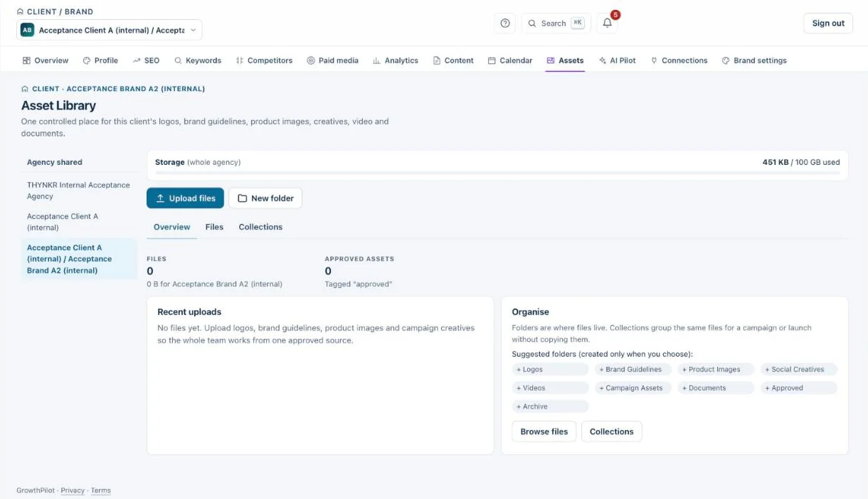Open the Files sub-tab

point(214,227)
